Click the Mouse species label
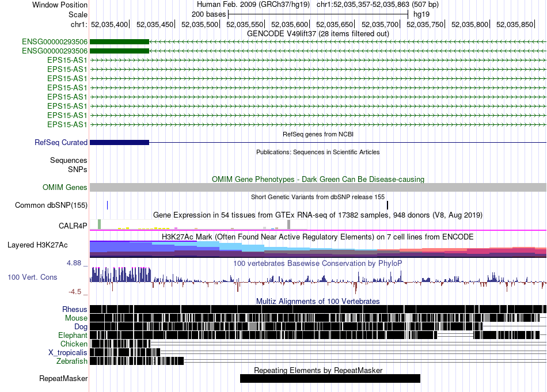This screenshot has width=547, height=392. click(76, 318)
